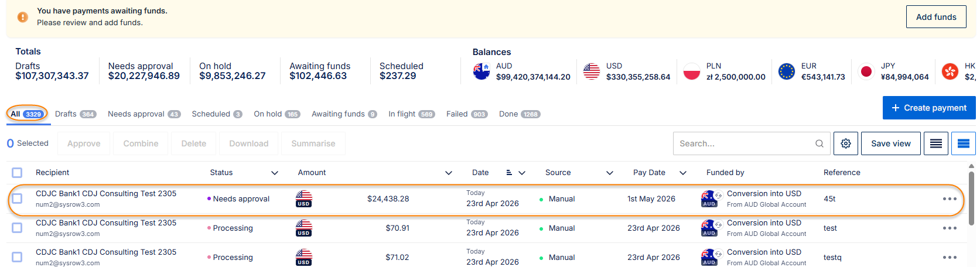Click the search magnifier icon

point(819,143)
